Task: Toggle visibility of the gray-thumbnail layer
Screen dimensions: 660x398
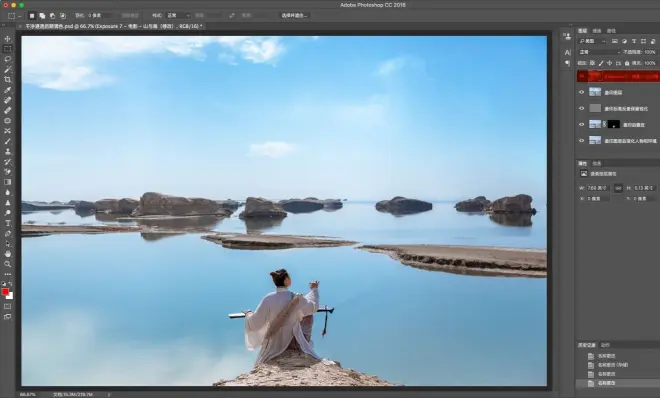Action: [x=582, y=108]
